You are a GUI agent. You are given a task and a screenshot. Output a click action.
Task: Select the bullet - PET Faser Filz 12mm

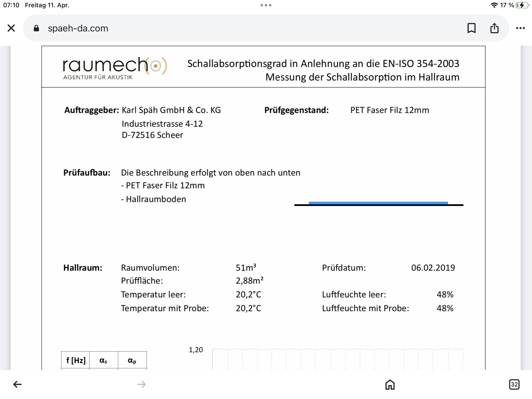pos(163,185)
